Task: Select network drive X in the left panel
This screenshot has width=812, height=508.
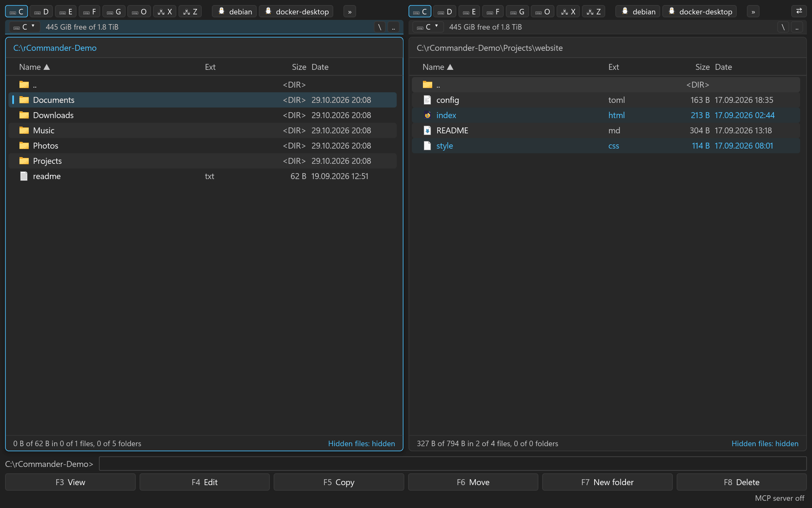Action: pos(165,11)
